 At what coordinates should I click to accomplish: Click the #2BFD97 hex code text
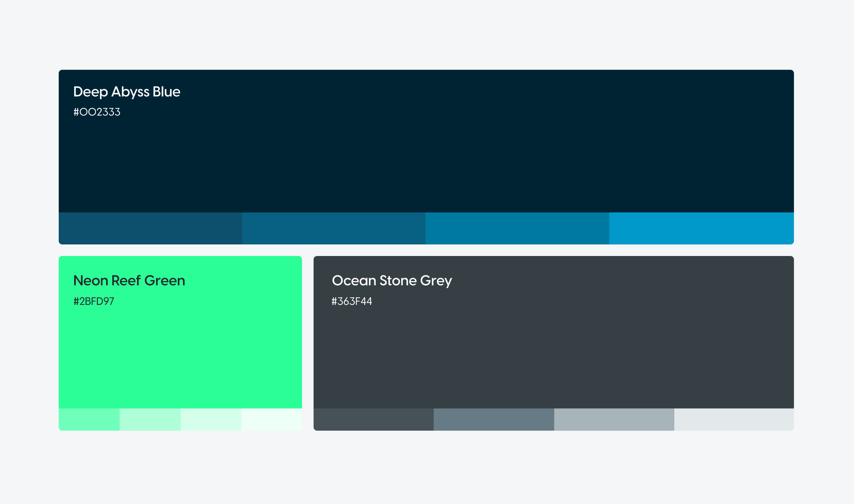click(x=94, y=301)
